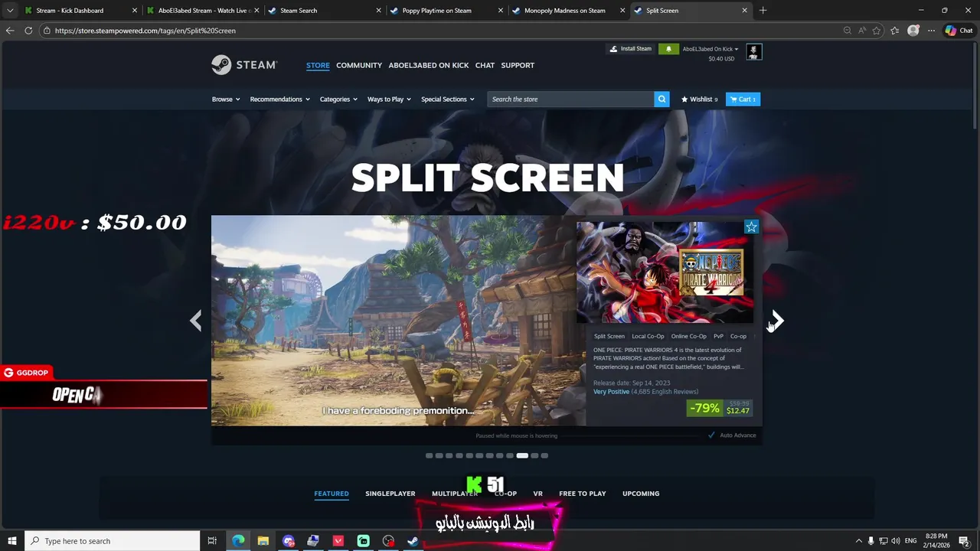This screenshot has width=980, height=551.
Task: Show hidden system tray icons
Action: (x=858, y=541)
